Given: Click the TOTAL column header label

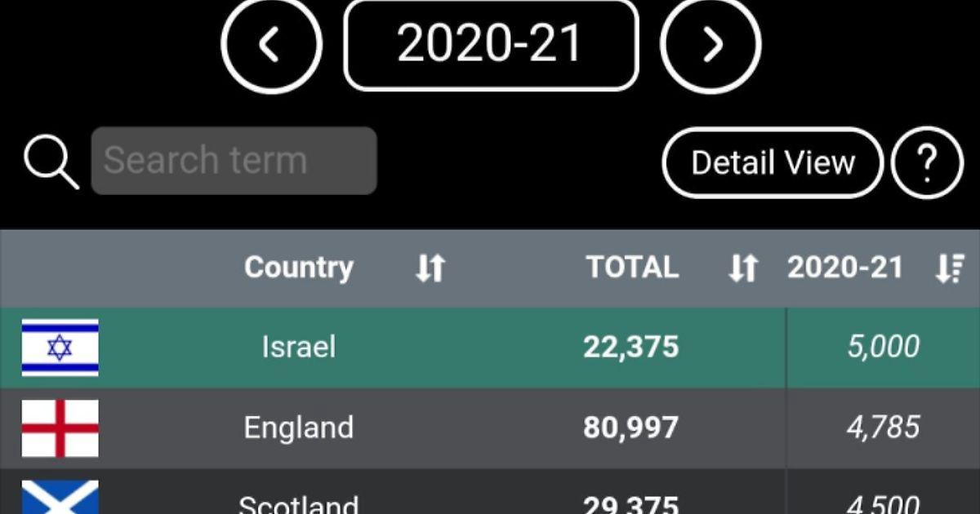Looking at the screenshot, I should [632, 268].
